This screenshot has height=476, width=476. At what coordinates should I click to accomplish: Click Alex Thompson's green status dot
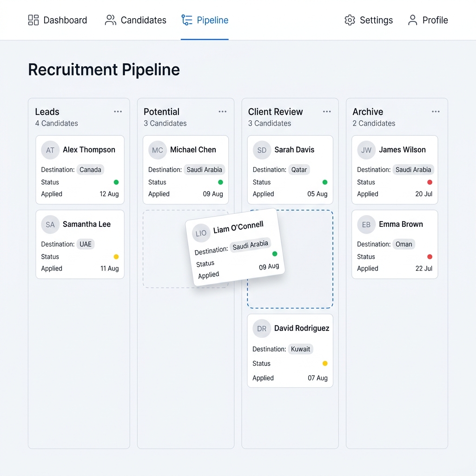[x=116, y=182]
